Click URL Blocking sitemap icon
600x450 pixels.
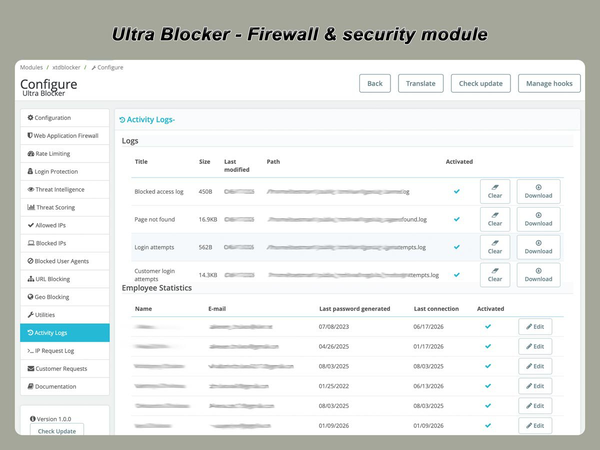(x=31, y=279)
